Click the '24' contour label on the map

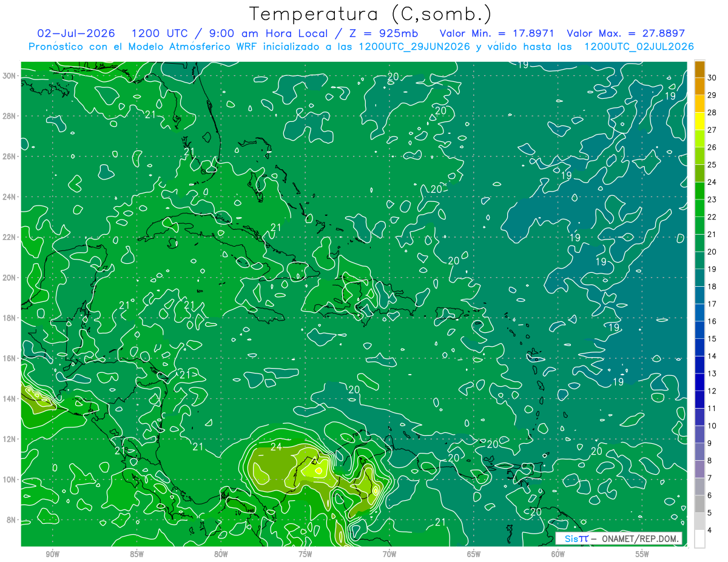pos(276,447)
